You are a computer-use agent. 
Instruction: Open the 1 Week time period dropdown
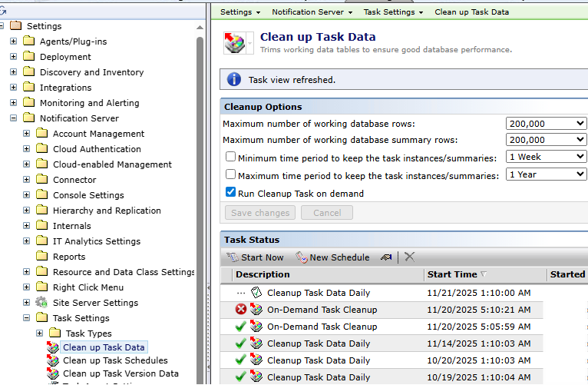[x=547, y=157]
